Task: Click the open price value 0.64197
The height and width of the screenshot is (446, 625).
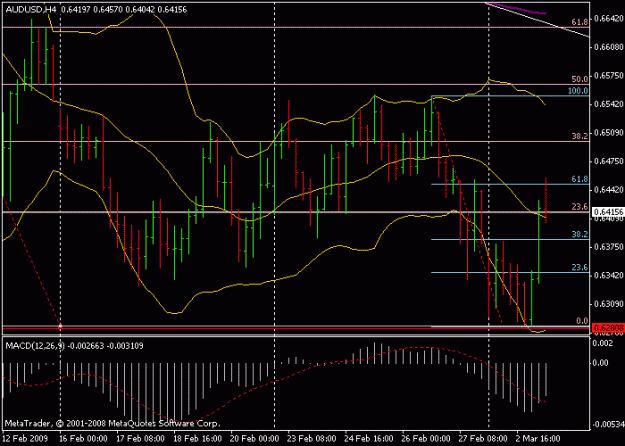Action: pyautogui.click(x=76, y=9)
